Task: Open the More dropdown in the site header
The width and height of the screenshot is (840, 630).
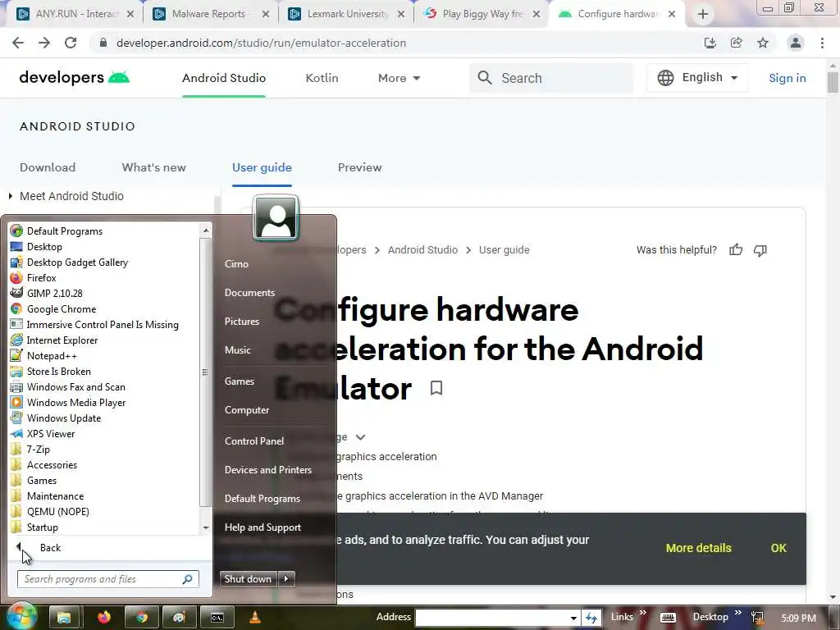Action: tap(399, 78)
